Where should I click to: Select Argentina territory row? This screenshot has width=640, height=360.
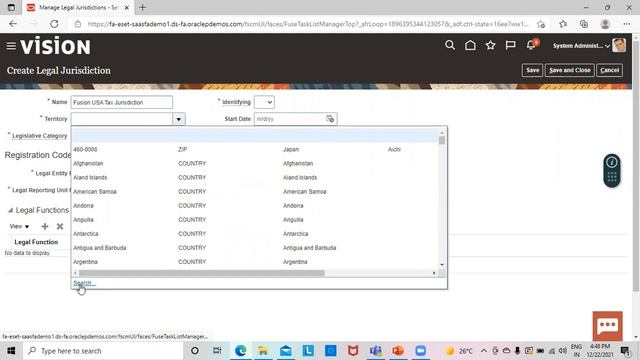256,262
